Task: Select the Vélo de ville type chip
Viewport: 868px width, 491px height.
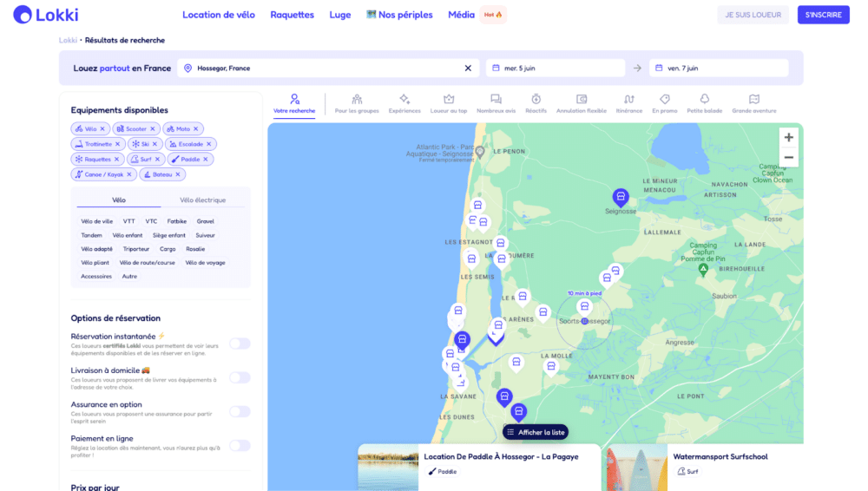Action: click(x=97, y=221)
